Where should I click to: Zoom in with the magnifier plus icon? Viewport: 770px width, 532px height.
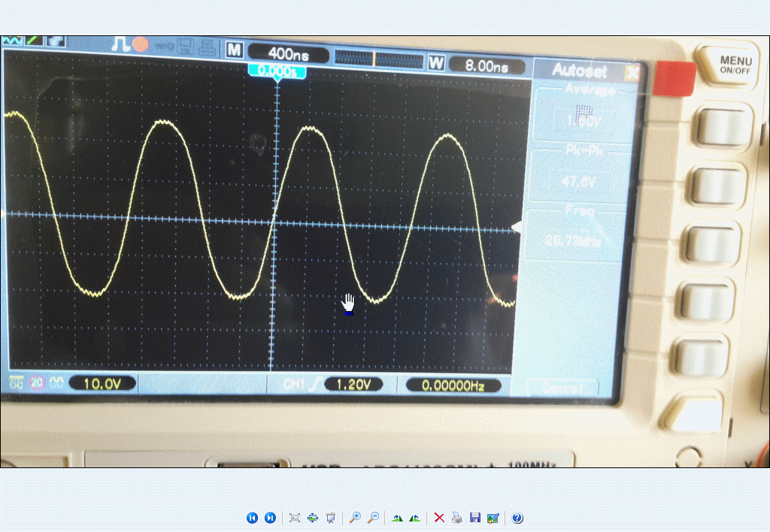coord(355,518)
